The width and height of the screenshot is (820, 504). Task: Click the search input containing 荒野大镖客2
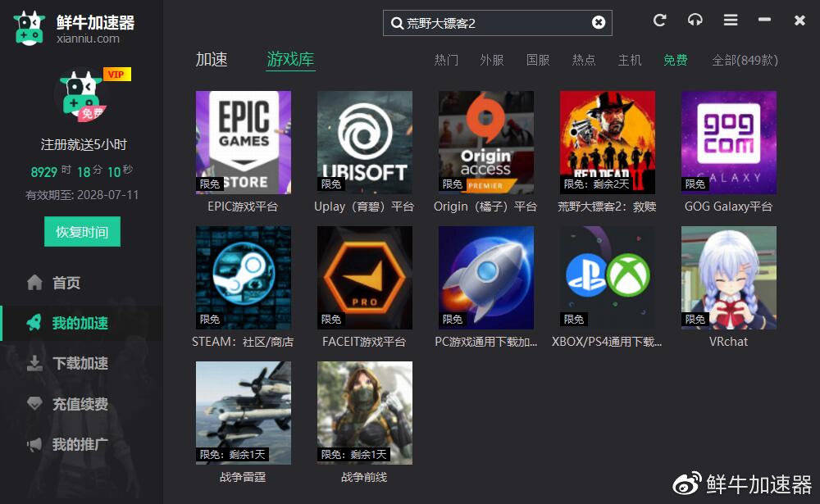pos(492,22)
